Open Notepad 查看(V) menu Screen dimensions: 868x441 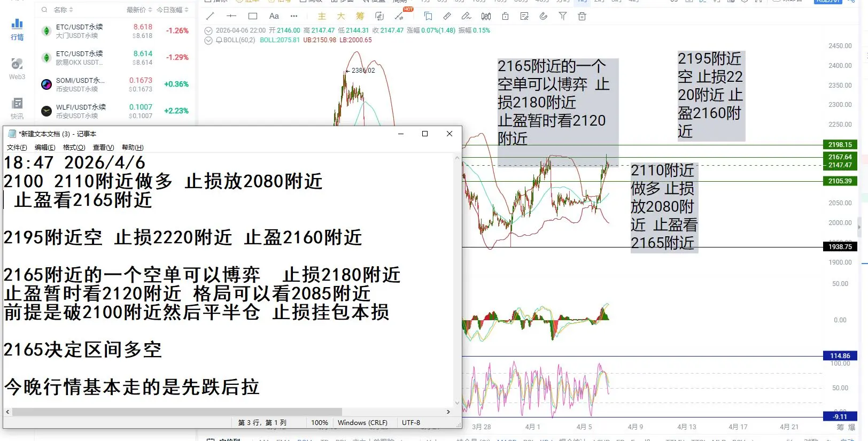point(103,148)
